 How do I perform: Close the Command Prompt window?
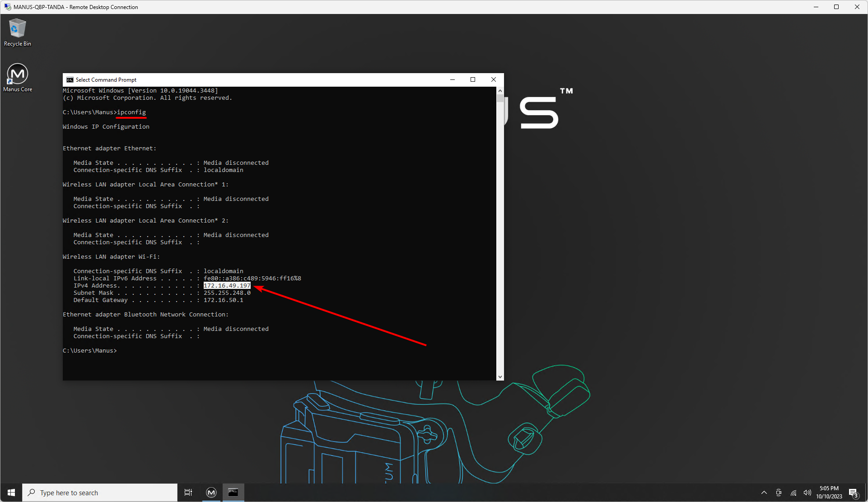(494, 80)
